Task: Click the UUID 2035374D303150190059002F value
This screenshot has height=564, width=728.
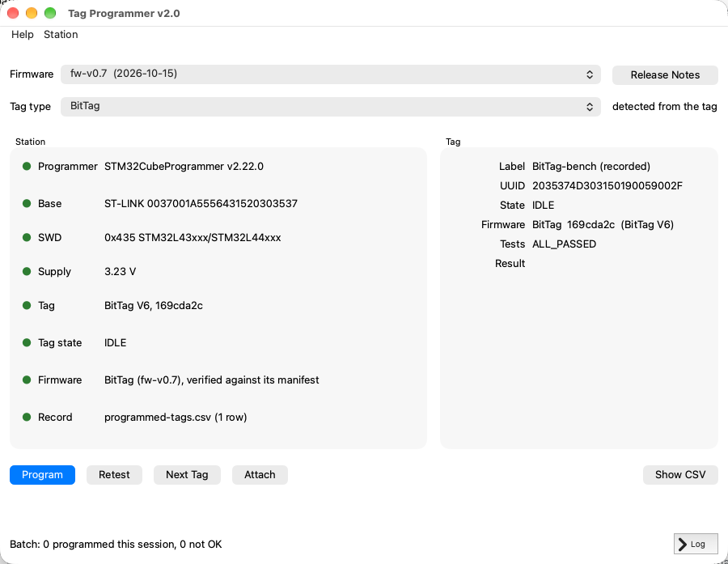Action: click(607, 186)
